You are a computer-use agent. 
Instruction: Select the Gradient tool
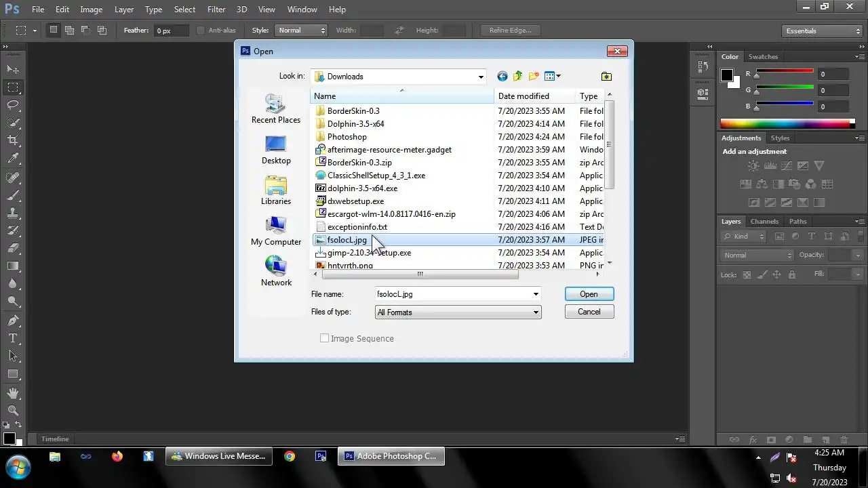point(13,266)
